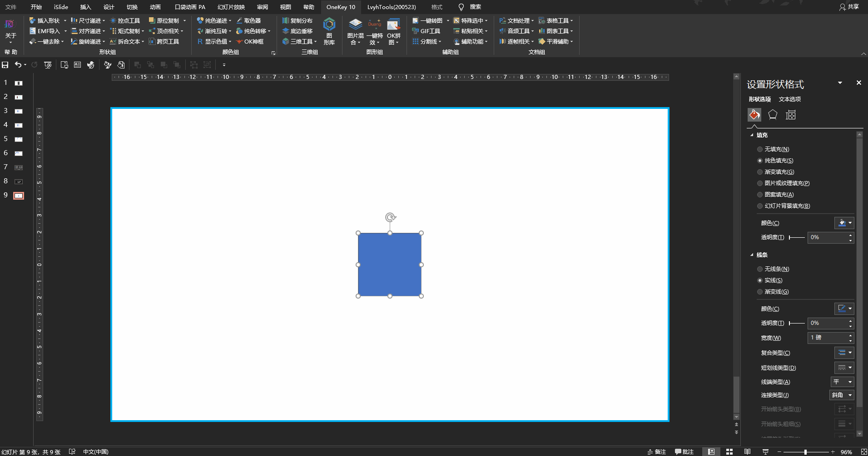The height and width of the screenshot is (456, 868).
Task: Open the 线端类型 cap type dropdown
Action: click(842, 382)
